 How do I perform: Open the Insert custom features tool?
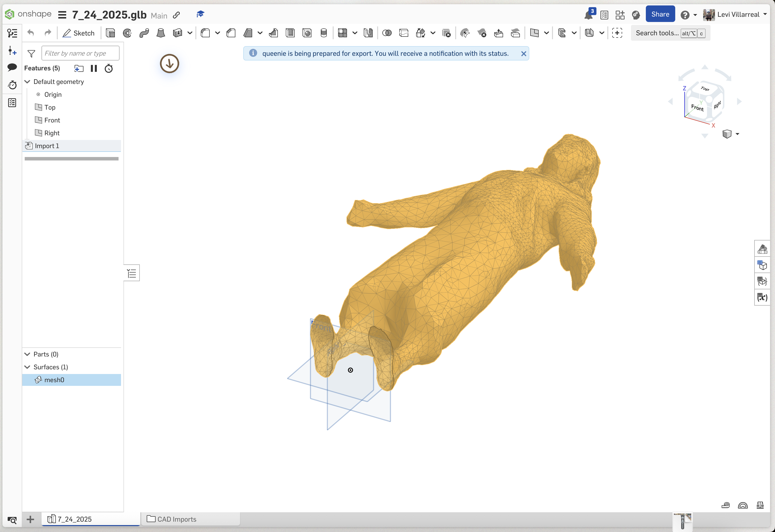[617, 33]
